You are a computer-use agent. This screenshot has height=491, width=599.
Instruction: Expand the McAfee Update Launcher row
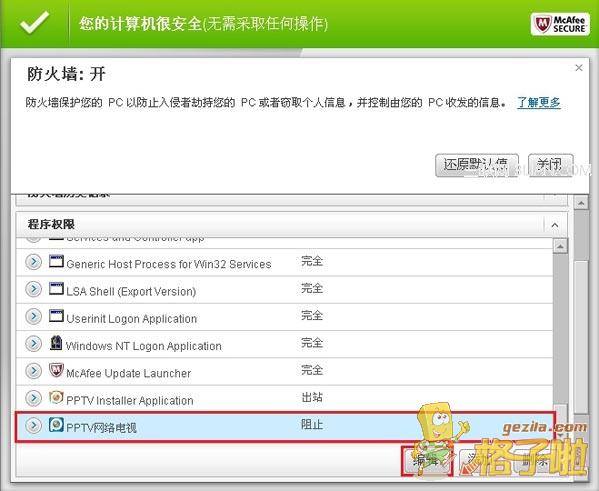[34, 371]
